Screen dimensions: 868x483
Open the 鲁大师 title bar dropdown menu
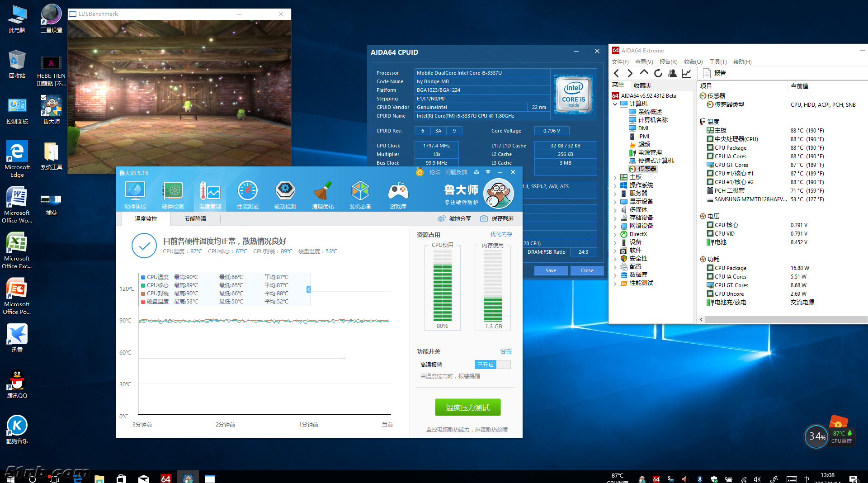[x=488, y=172]
